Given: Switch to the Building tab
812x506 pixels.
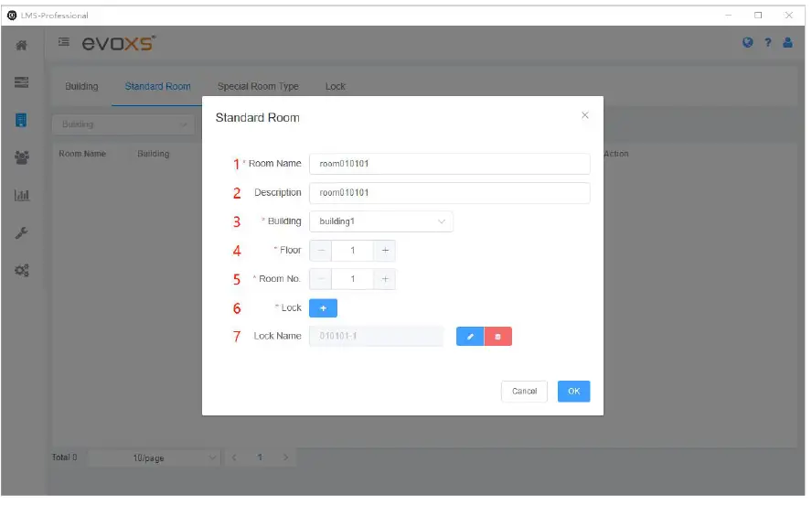Looking at the screenshot, I should pyautogui.click(x=81, y=87).
